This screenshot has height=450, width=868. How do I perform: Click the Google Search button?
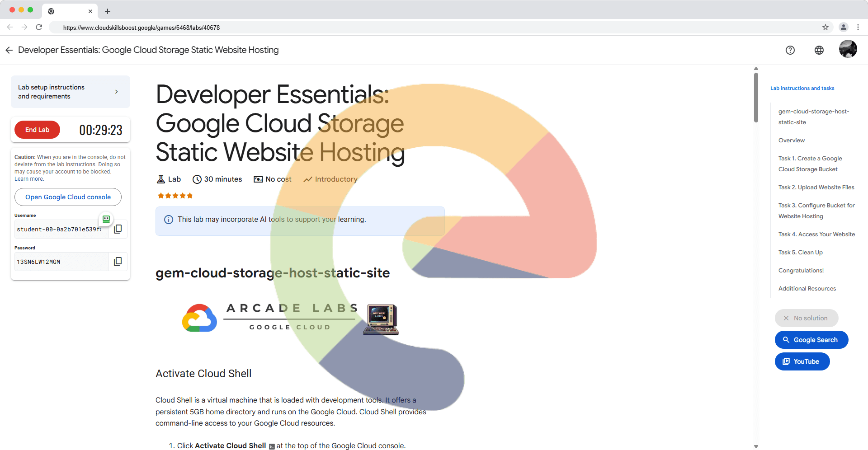[811, 340]
